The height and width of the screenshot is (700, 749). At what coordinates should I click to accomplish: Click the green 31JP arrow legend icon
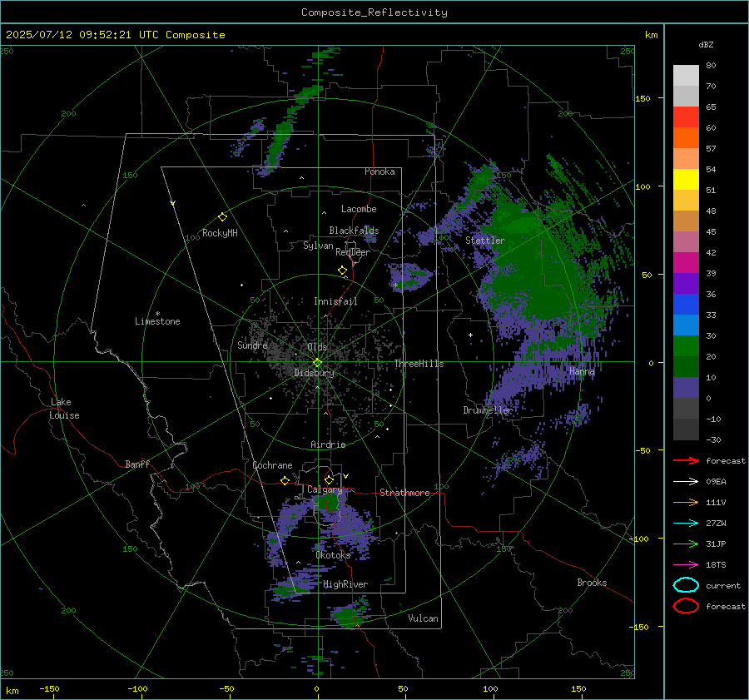tap(686, 544)
